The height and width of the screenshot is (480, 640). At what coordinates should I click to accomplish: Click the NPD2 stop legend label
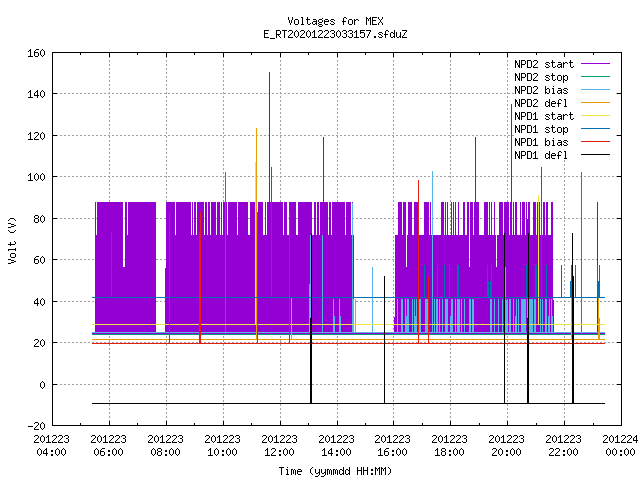(x=541, y=77)
